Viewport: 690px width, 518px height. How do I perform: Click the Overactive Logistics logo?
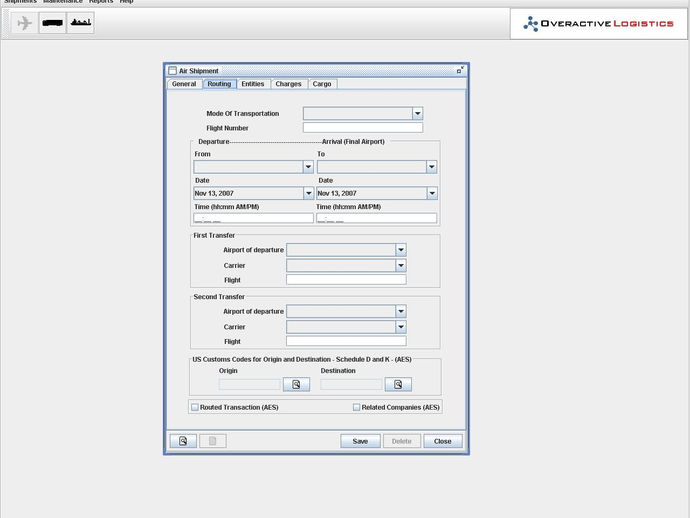598,23
